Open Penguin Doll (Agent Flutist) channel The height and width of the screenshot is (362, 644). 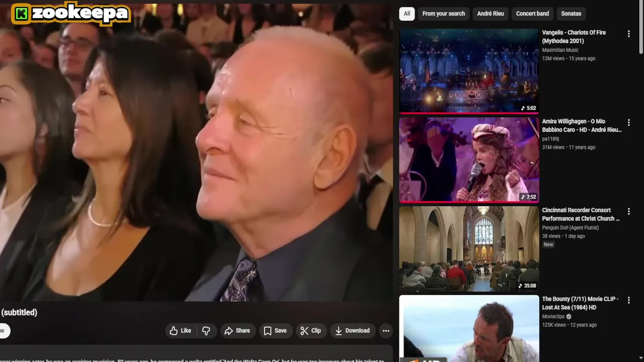[x=570, y=228]
